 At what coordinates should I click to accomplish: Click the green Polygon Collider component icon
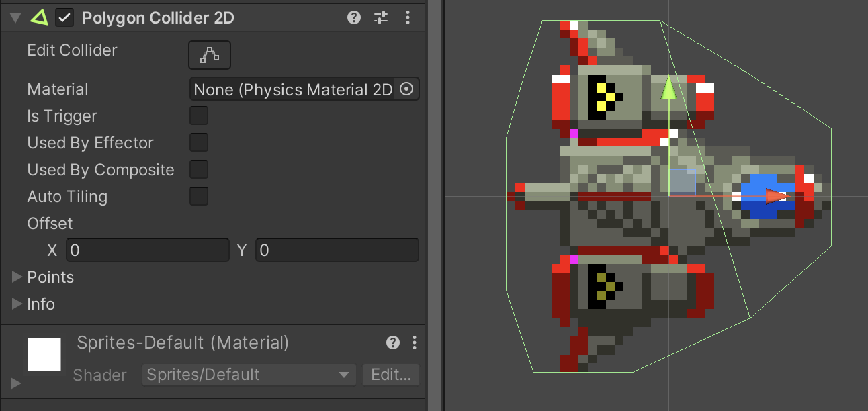click(x=39, y=18)
